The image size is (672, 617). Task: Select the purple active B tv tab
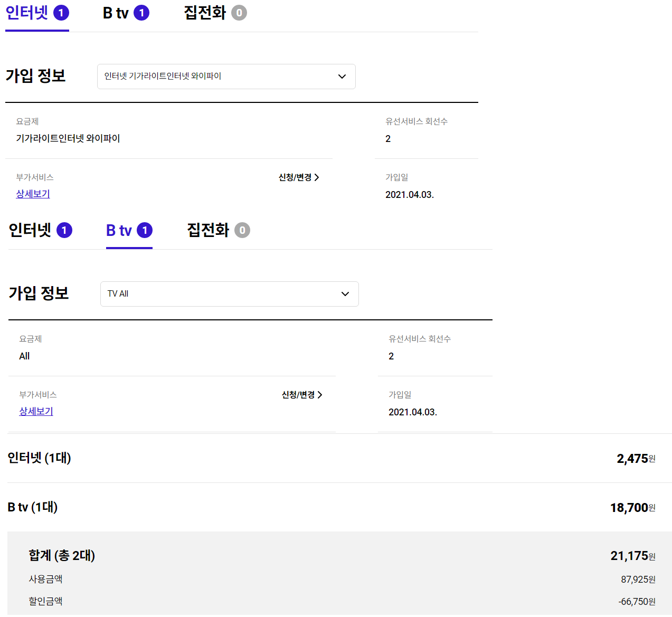coord(129,231)
